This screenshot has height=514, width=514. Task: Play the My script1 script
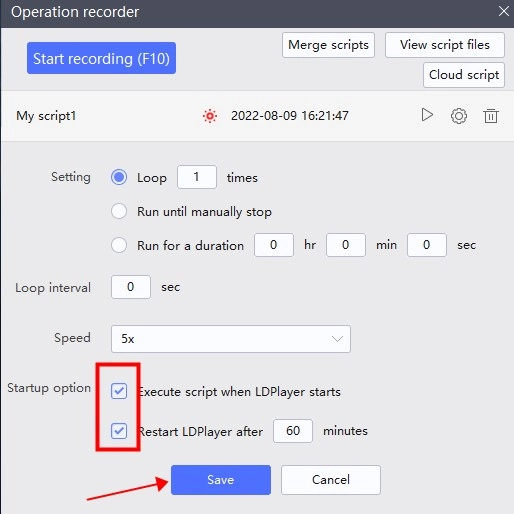427,115
